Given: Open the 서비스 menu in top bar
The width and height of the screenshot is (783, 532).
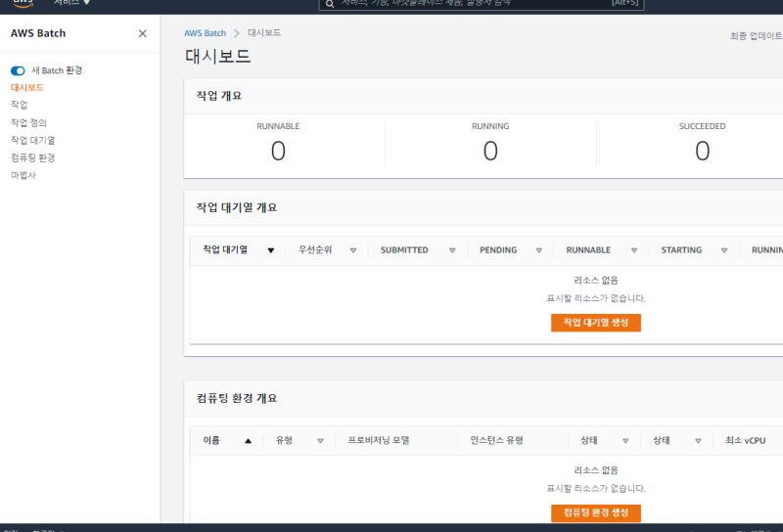Looking at the screenshot, I should 71,3.
